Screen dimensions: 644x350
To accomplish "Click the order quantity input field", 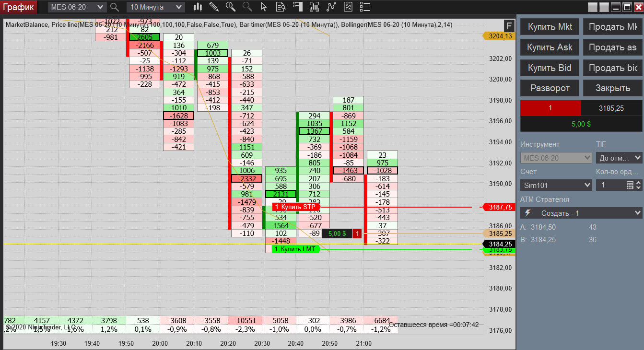I will (610, 185).
